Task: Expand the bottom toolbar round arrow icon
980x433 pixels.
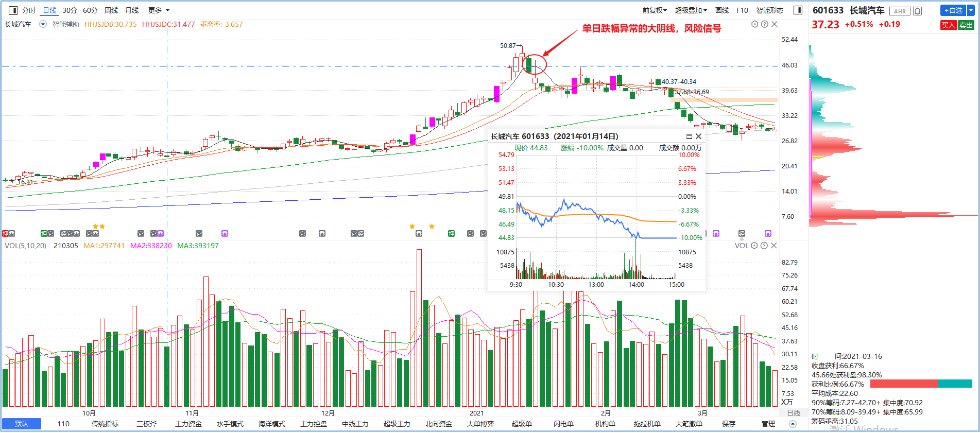Action: [793, 424]
